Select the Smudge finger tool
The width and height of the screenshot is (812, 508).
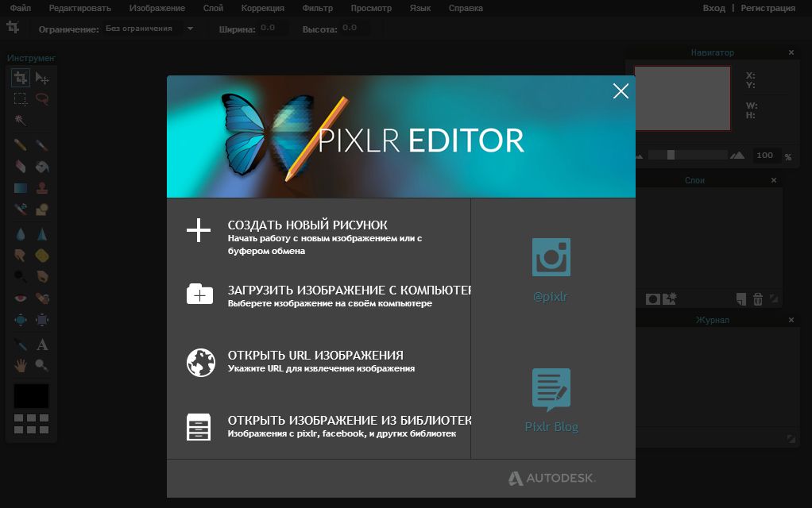pos(20,255)
